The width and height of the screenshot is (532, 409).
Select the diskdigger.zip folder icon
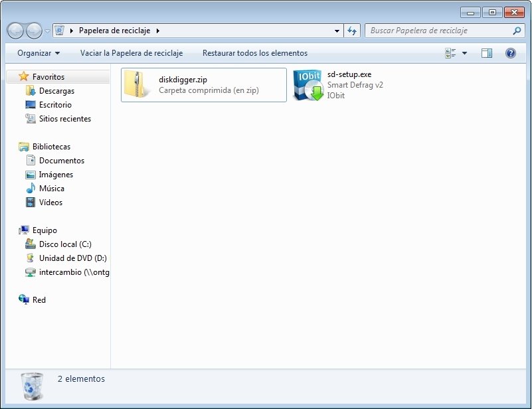pyautogui.click(x=137, y=84)
